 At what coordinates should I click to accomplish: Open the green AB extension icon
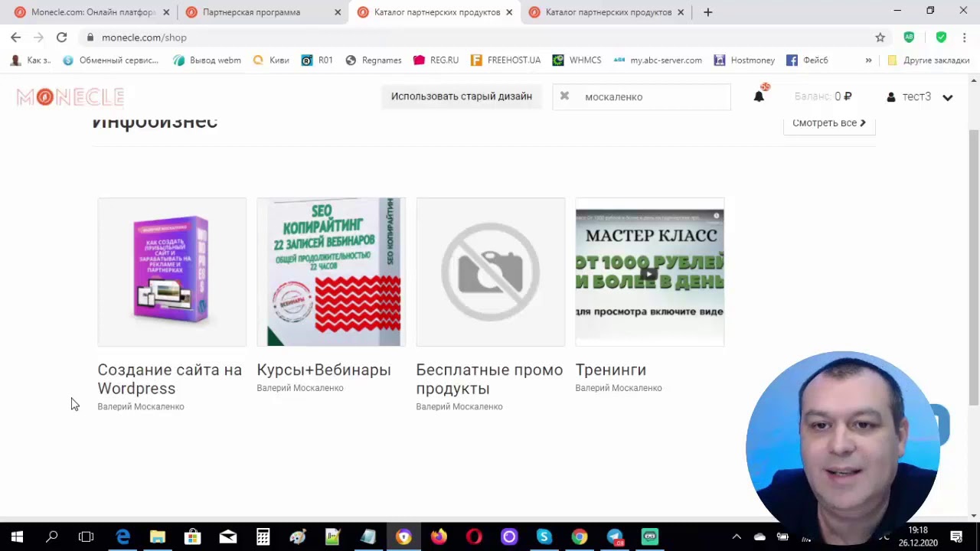(x=909, y=37)
